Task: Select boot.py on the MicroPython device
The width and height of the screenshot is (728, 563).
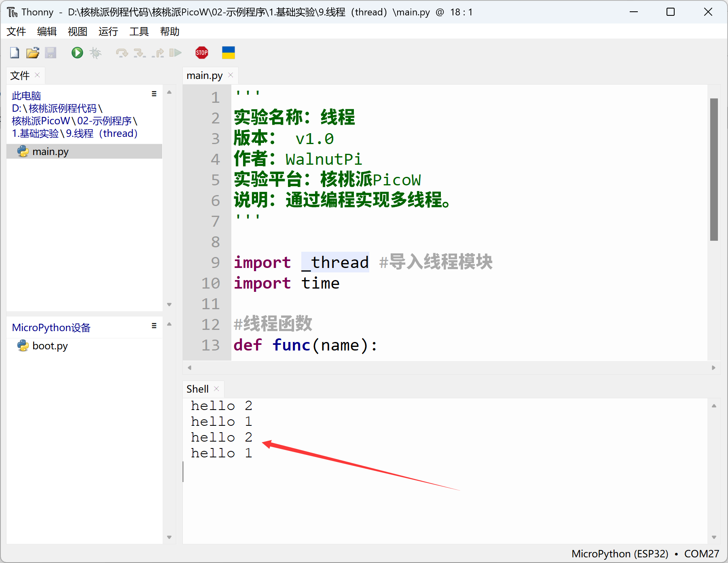Action: [50, 346]
